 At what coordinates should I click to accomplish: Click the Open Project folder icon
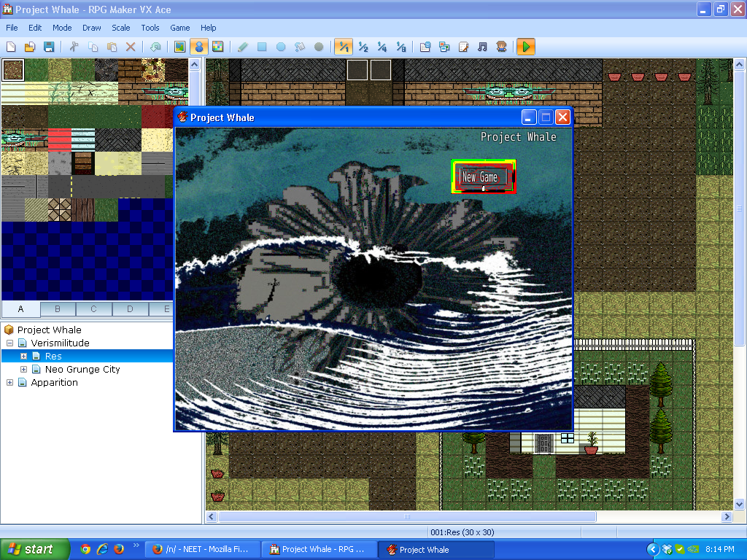point(29,47)
